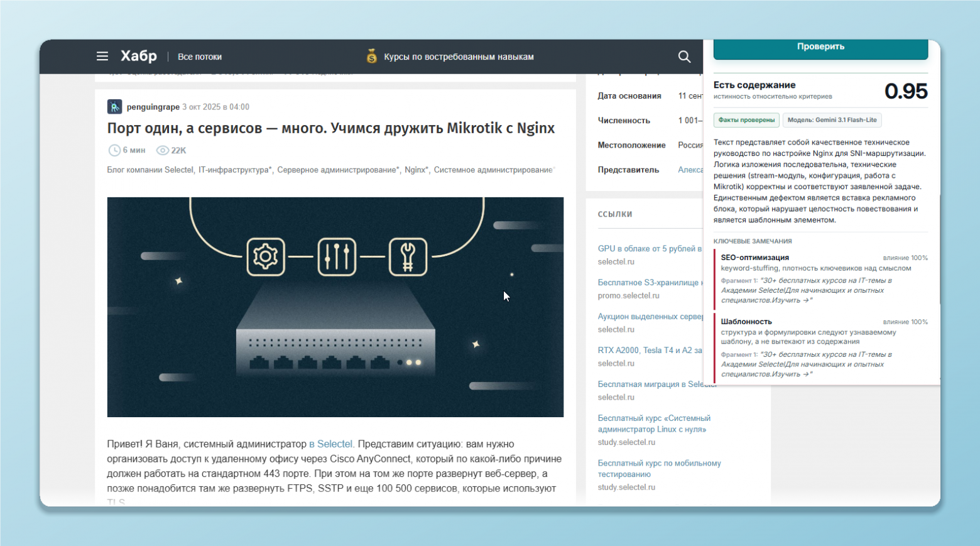Image resolution: width=980 pixels, height=546 pixels.
Task: Open the курс по мобильному тестированию link
Action: 659,469
